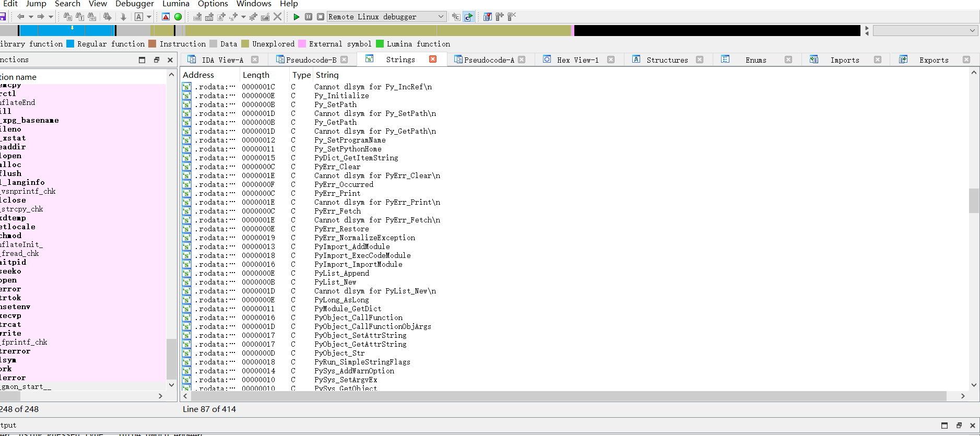Maximize the Output panel
The image size is (980, 436).
tap(944, 426)
